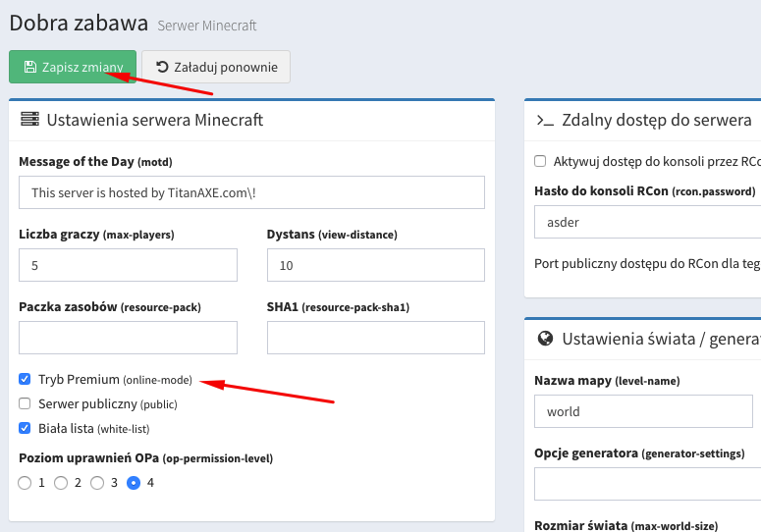Select OP permission level 1
This screenshot has width=761, height=532.
26,483
